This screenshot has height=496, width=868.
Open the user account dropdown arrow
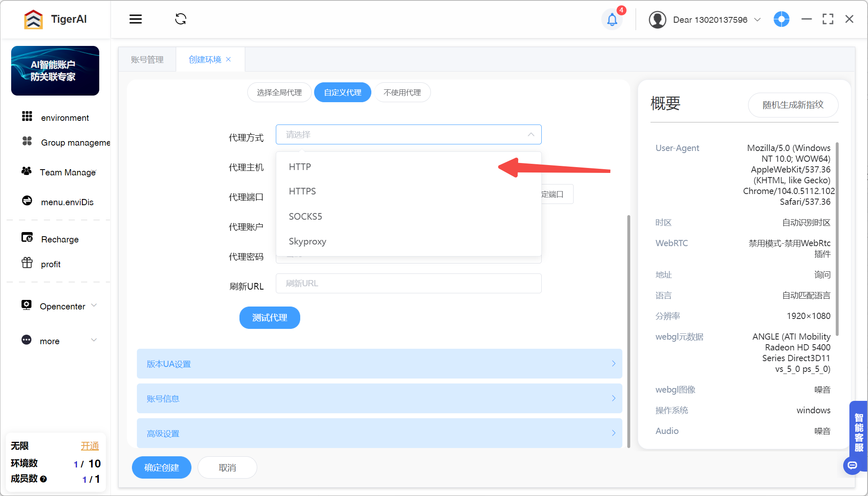tap(758, 19)
